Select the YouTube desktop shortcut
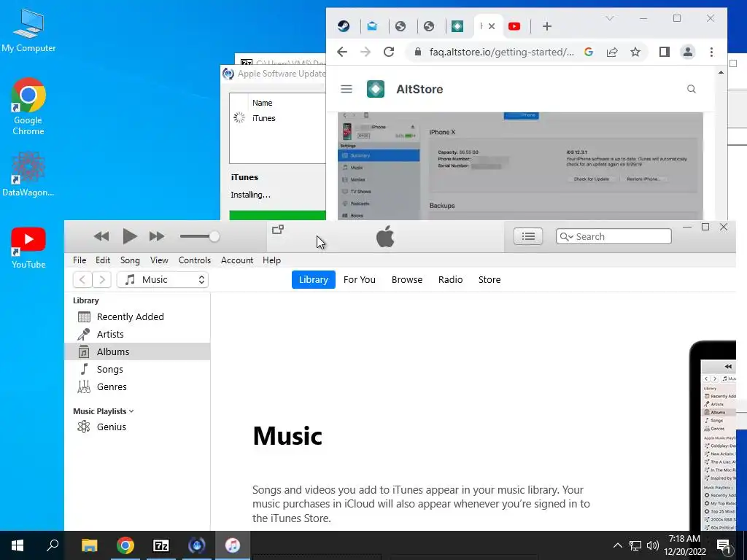This screenshot has width=747, height=560. [28, 248]
